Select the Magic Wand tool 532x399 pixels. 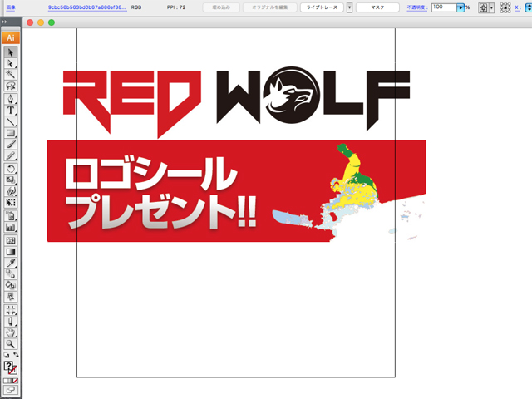point(11,75)
